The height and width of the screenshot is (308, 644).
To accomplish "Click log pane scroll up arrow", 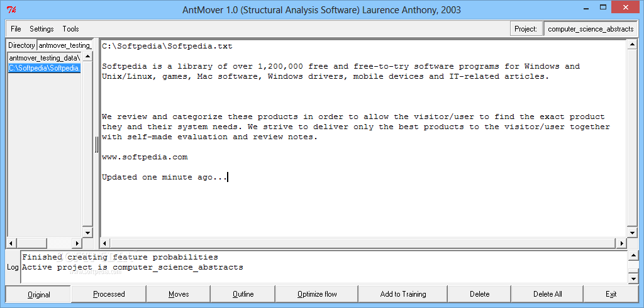I will pos(633,255).
